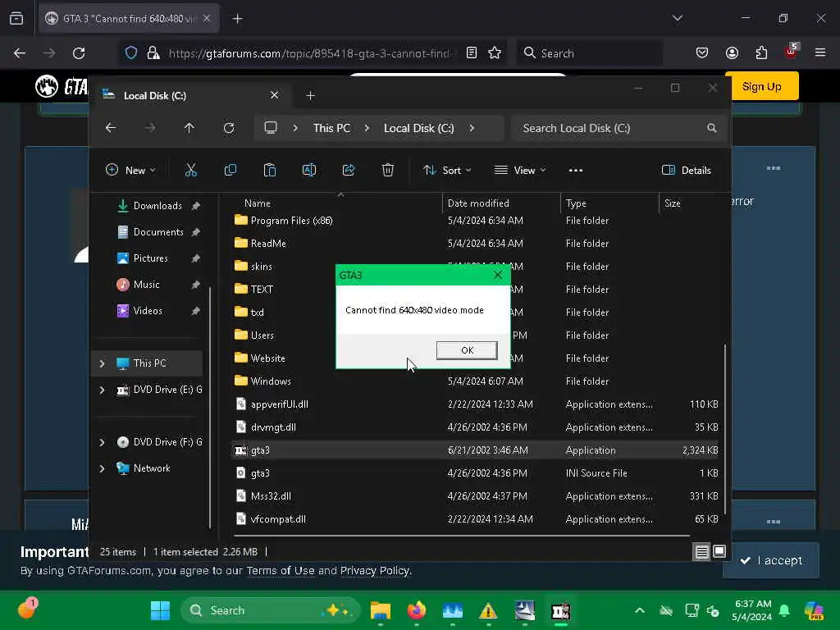The width and height of the screenshot is (840, 630).
Task: Open the Privacy Policy link
Action: pos(374,571)
